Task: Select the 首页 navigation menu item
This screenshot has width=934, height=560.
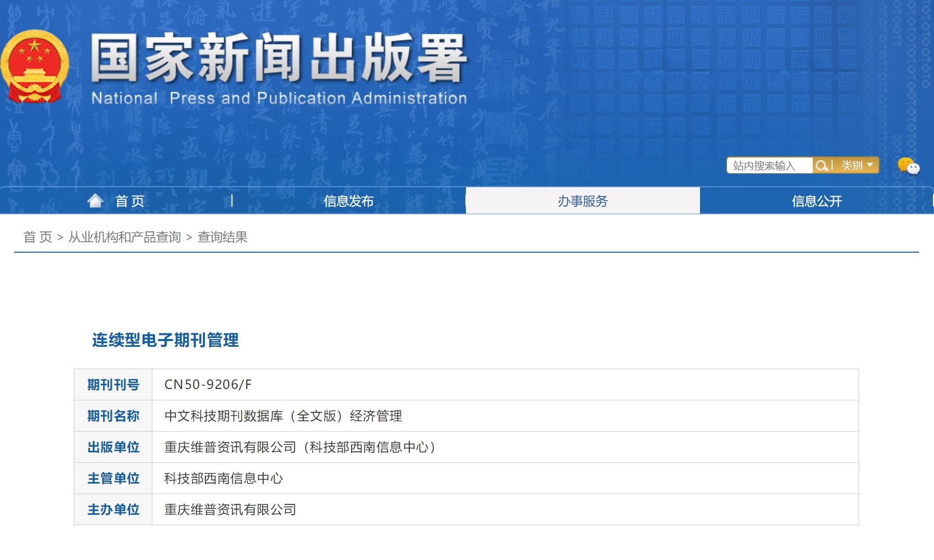Action: (x=130, y=200)
